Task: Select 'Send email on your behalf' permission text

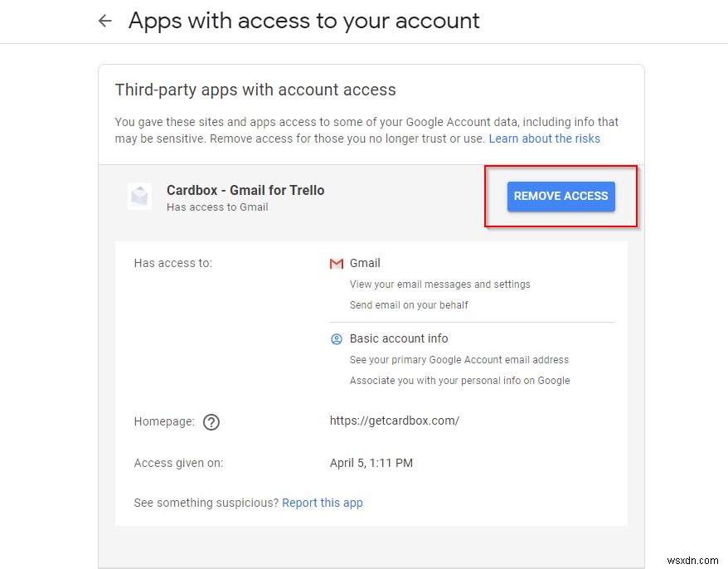Action: [x=409, y=305]
